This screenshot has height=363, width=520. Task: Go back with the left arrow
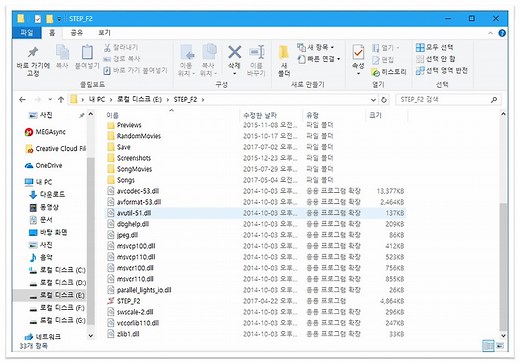[22, 99]
